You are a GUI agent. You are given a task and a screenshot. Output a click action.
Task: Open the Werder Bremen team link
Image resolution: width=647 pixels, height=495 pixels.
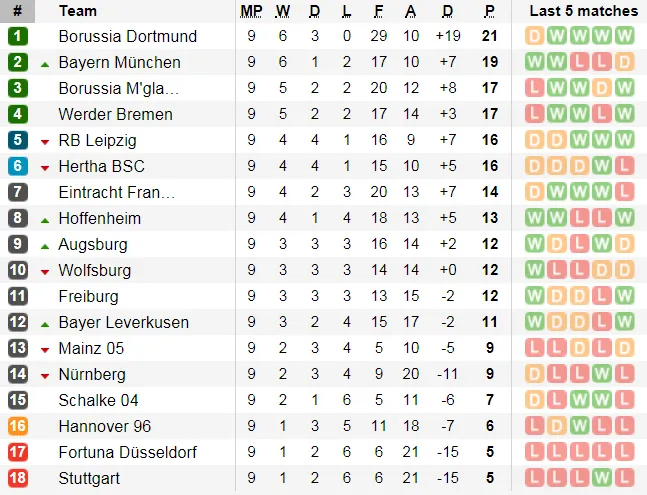tap(115, 114)
